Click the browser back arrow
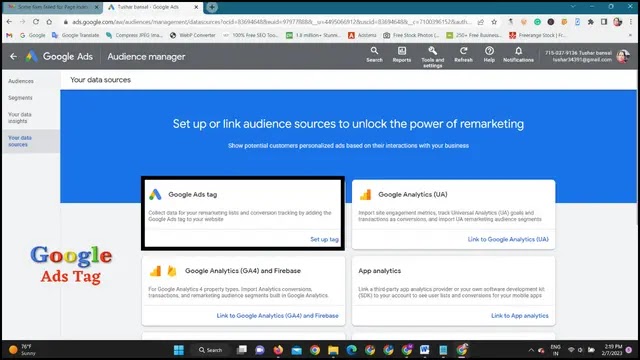 [x=9, y=22]
